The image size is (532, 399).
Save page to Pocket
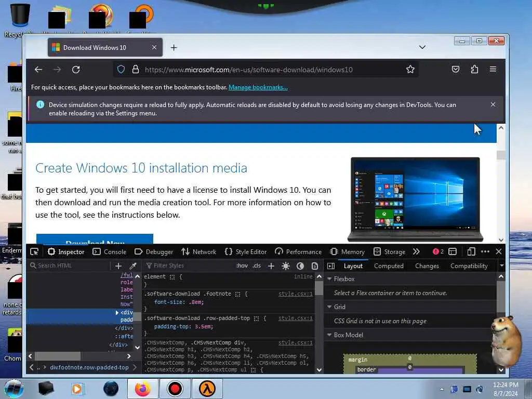(456, 70)
